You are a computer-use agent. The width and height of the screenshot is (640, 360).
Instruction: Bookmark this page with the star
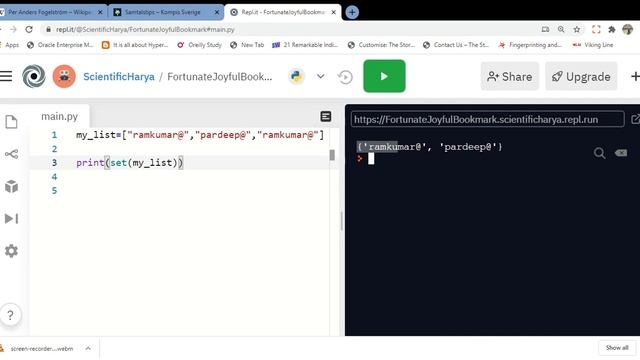[577, 29]
